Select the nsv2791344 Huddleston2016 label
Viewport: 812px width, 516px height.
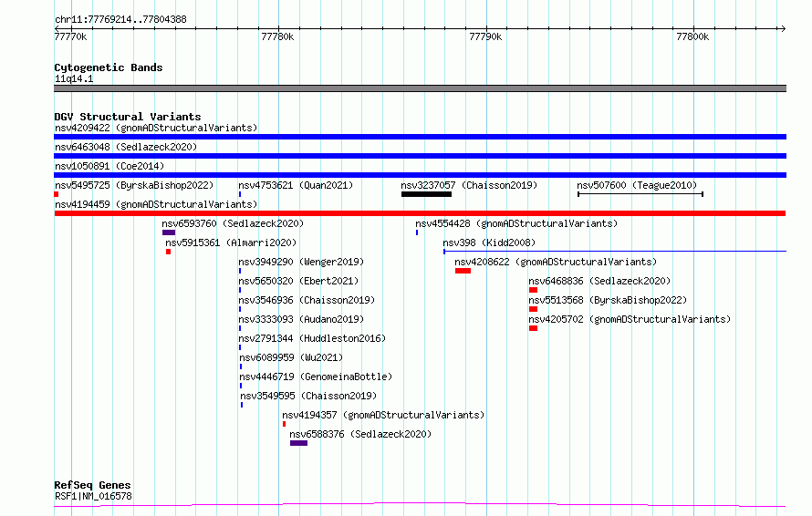coord(312,338)
